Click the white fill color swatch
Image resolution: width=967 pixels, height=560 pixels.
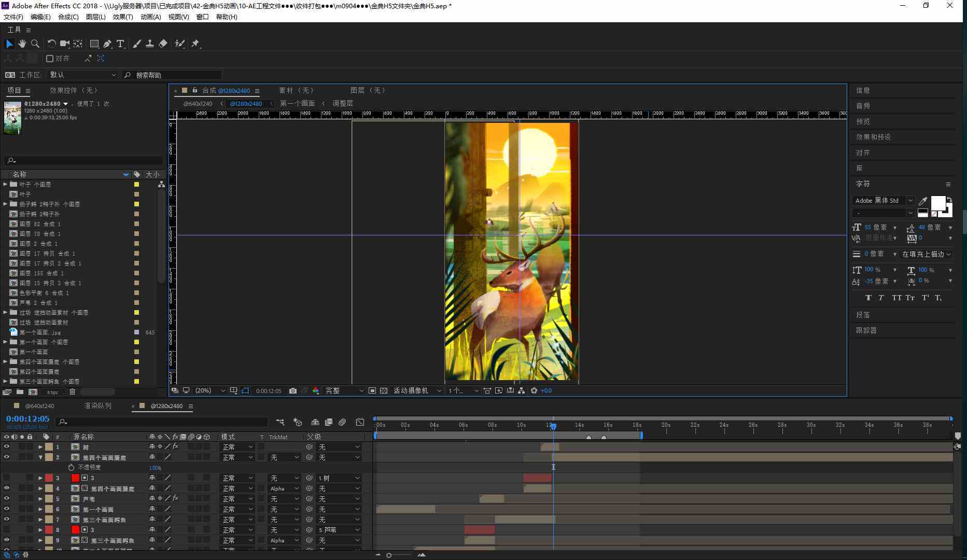coord(938,203)
